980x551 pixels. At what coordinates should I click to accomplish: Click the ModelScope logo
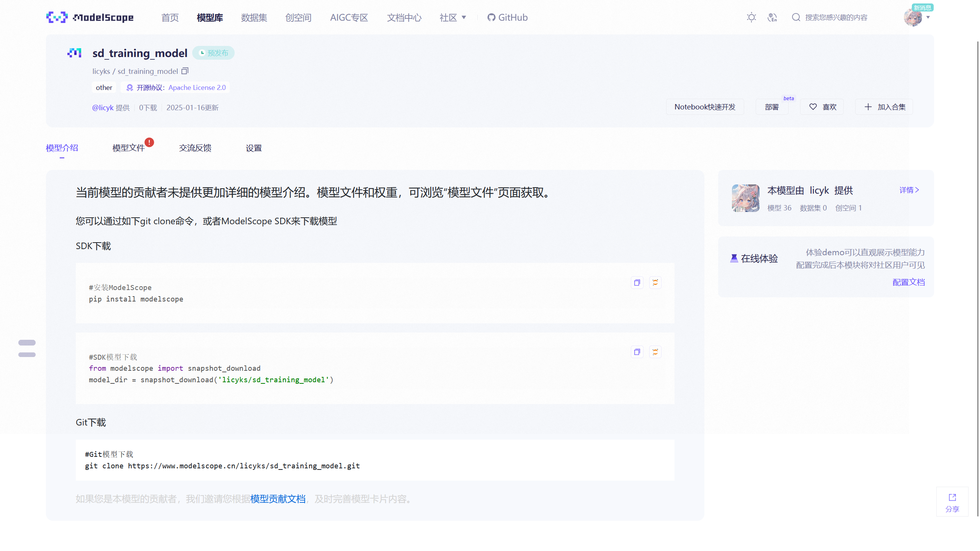point(90,17)
